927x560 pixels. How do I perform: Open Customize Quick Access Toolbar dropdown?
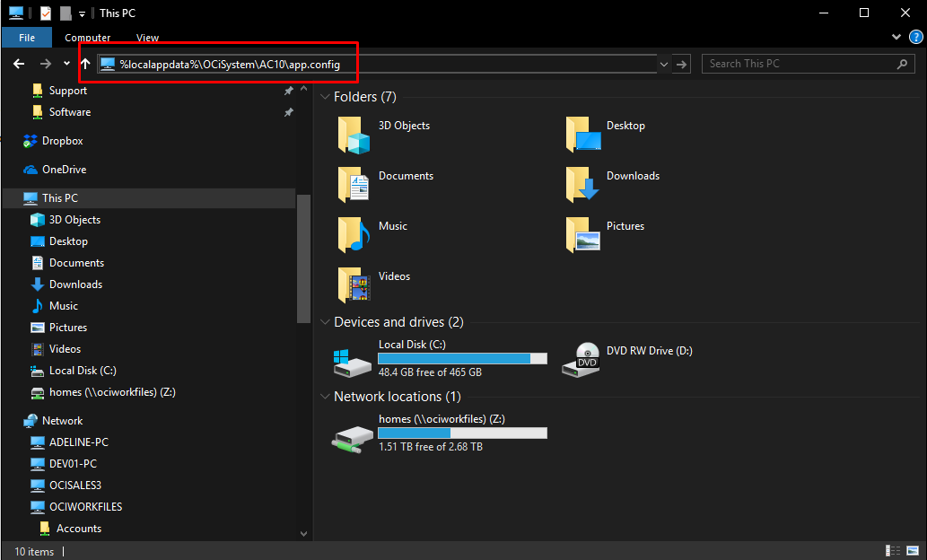(83, 13)
